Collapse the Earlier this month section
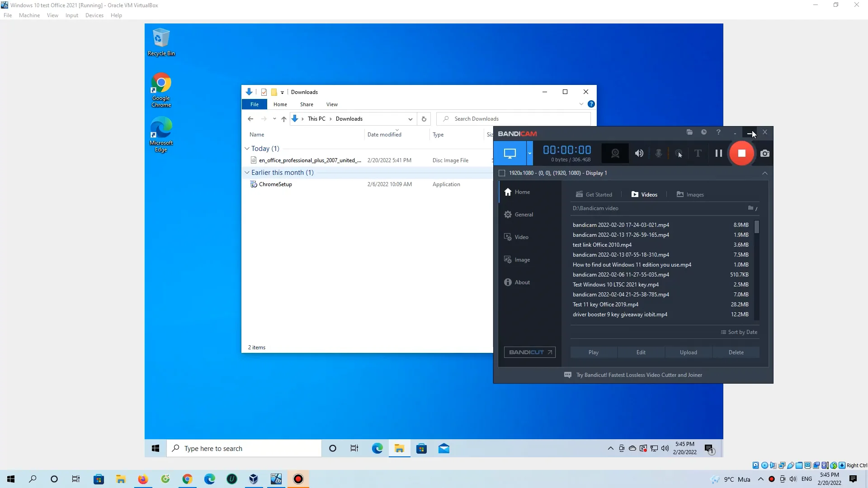This screenshot has height=488, width=868. tap(247, 172)
